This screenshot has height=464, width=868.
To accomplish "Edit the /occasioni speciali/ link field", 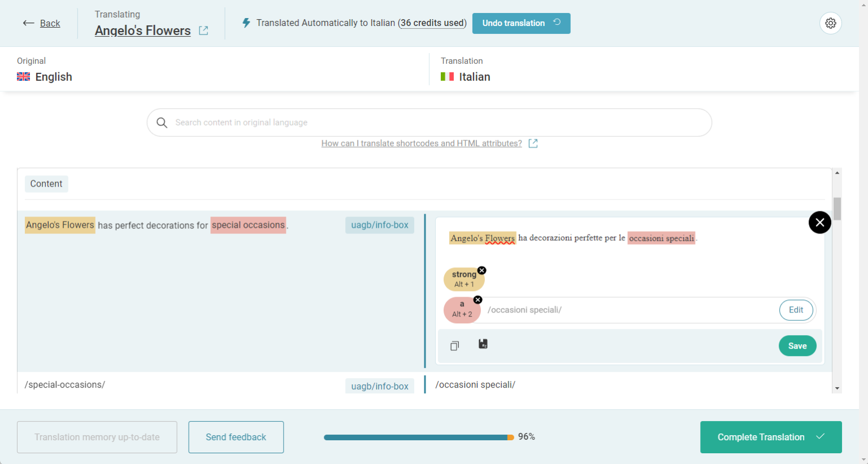I will (x=796, y=310).
